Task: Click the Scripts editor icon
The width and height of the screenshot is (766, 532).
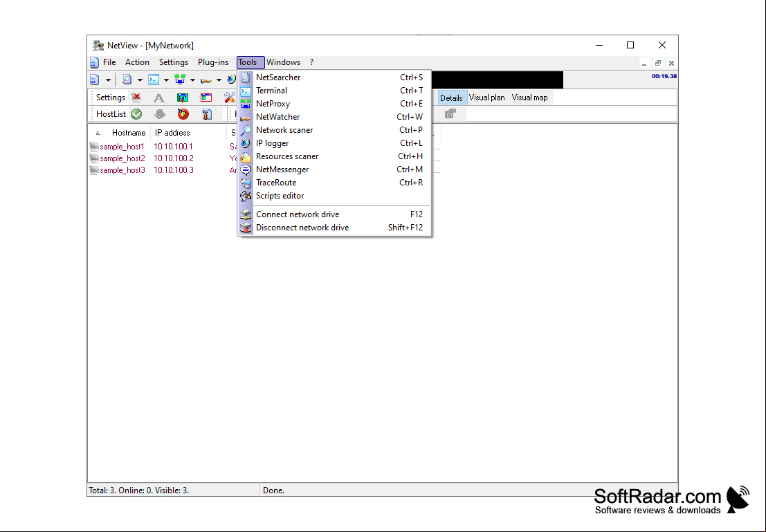Action: (246, 196)
